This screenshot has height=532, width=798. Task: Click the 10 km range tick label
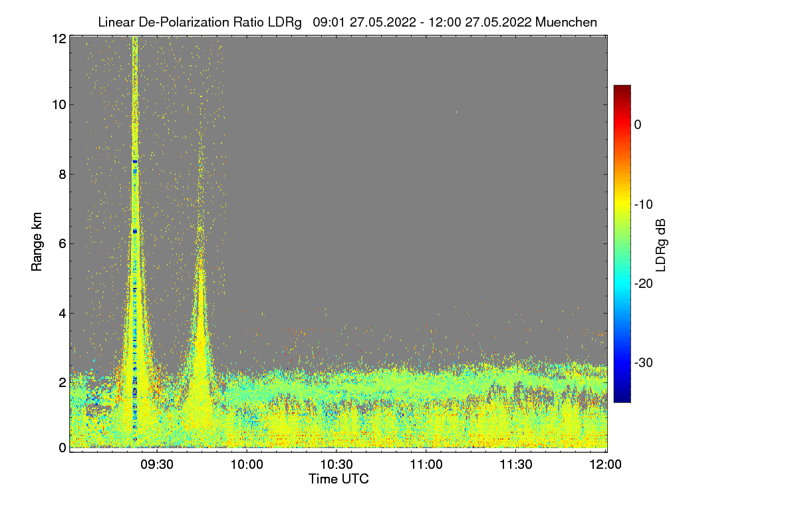click(59, 104)
